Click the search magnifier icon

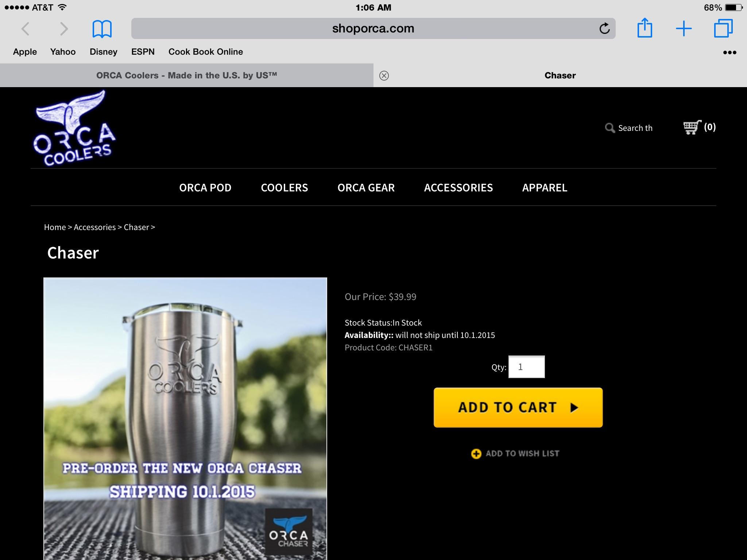[x=610, y=128]
